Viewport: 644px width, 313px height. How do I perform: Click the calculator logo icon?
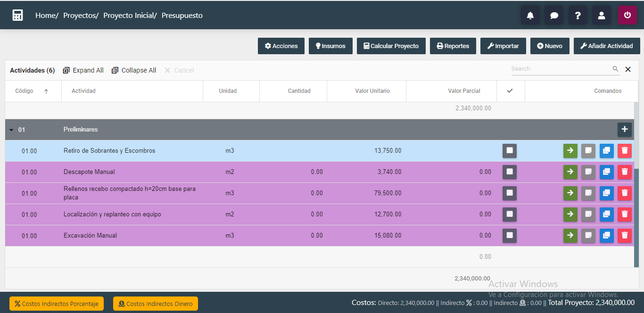tap(17, 15)
